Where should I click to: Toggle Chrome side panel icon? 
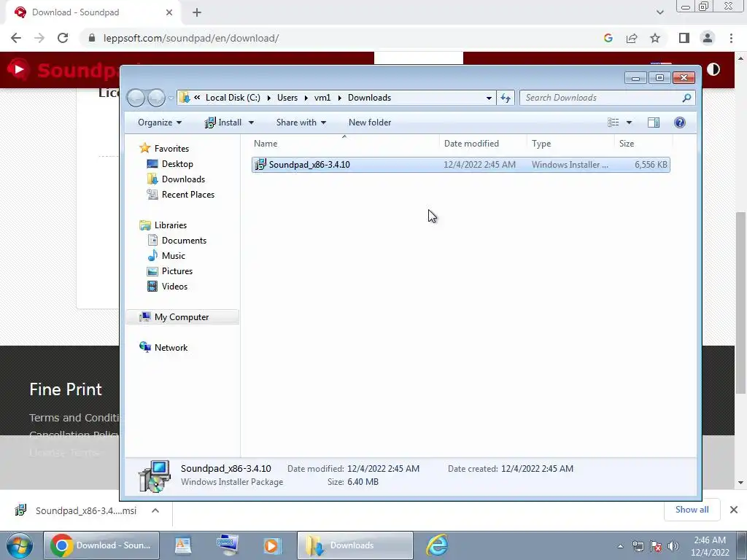click(x=684, y=38)
